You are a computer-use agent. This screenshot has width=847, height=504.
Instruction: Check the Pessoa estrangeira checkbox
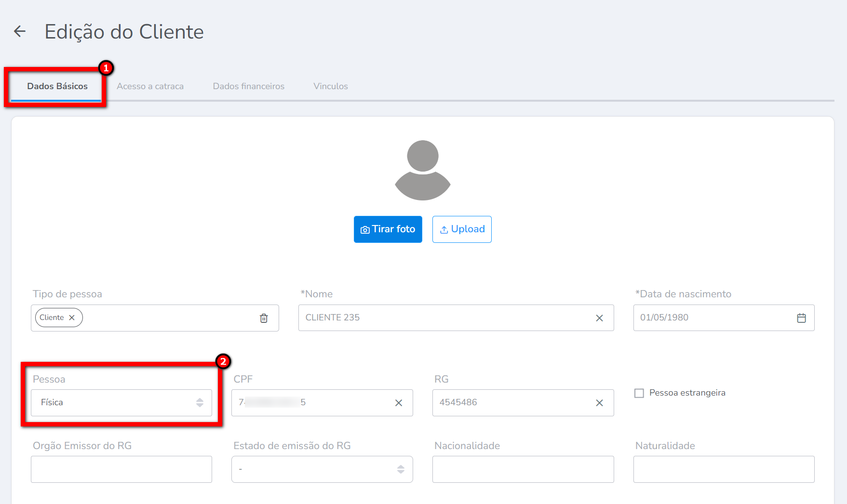639,393
